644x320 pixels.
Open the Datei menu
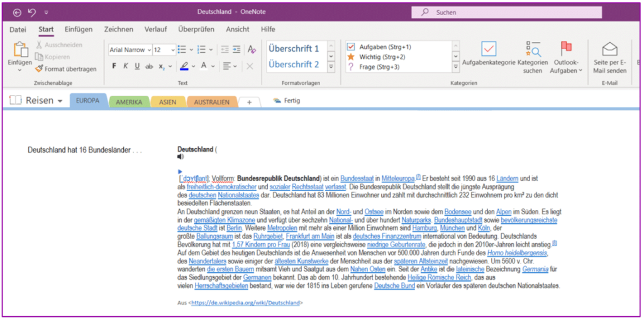[x=18, y=30]
